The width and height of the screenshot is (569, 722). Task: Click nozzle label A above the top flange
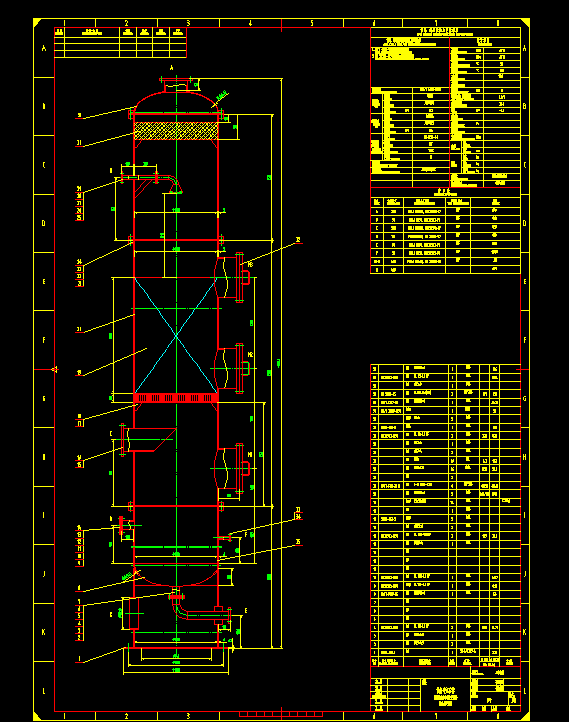click(x=172, y=68)
